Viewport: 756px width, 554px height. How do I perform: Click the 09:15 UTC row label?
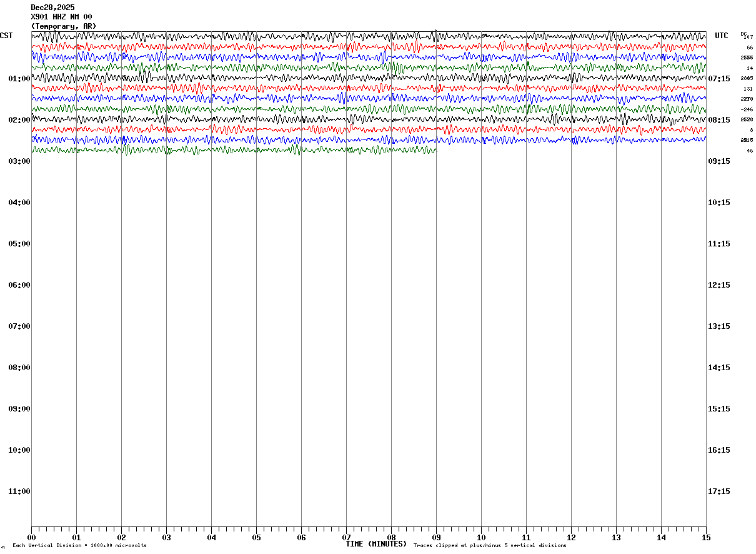(719, 161)
